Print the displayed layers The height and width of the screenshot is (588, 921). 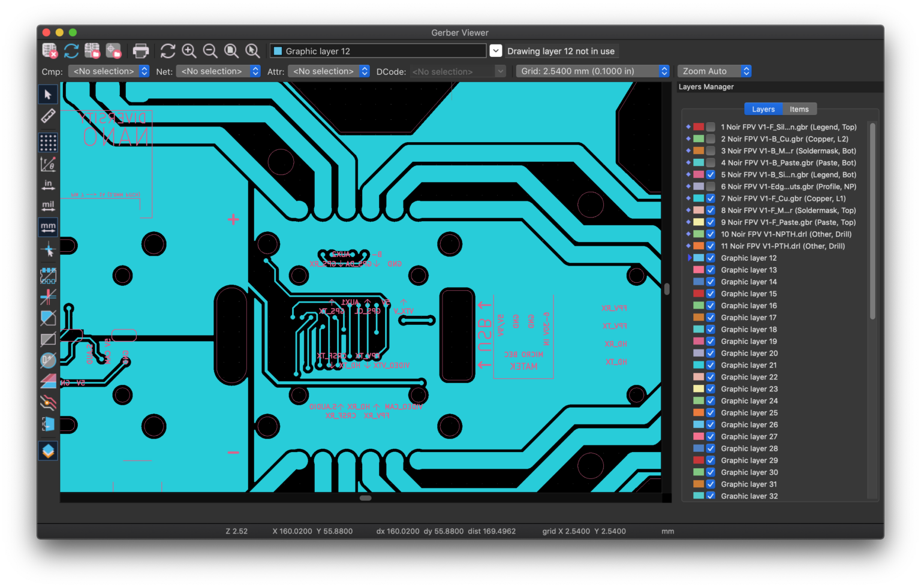point(141,50)
